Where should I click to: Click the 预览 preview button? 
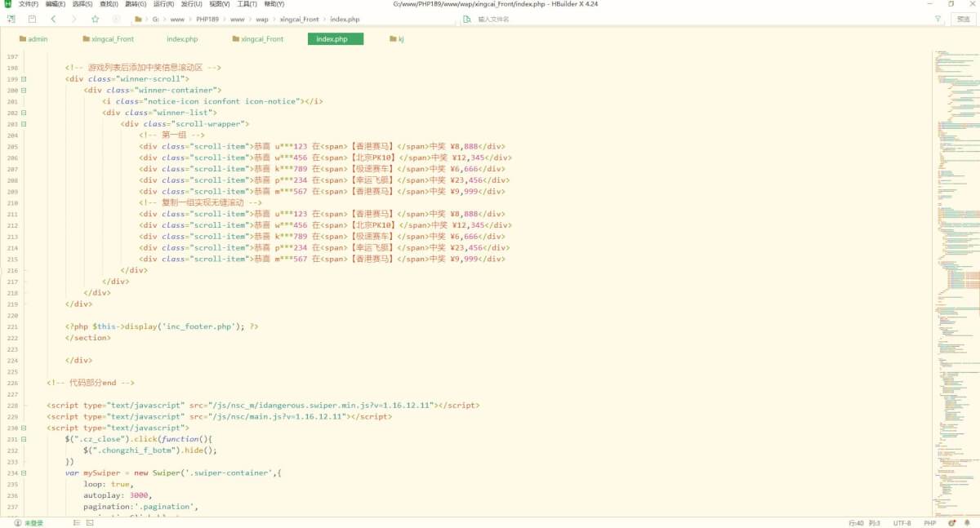(964, 19)
